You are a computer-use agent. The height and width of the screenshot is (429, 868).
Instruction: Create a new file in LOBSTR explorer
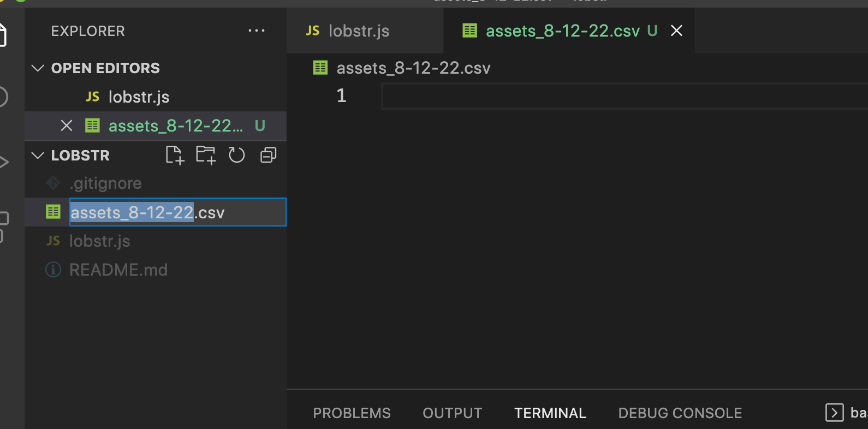174,155
